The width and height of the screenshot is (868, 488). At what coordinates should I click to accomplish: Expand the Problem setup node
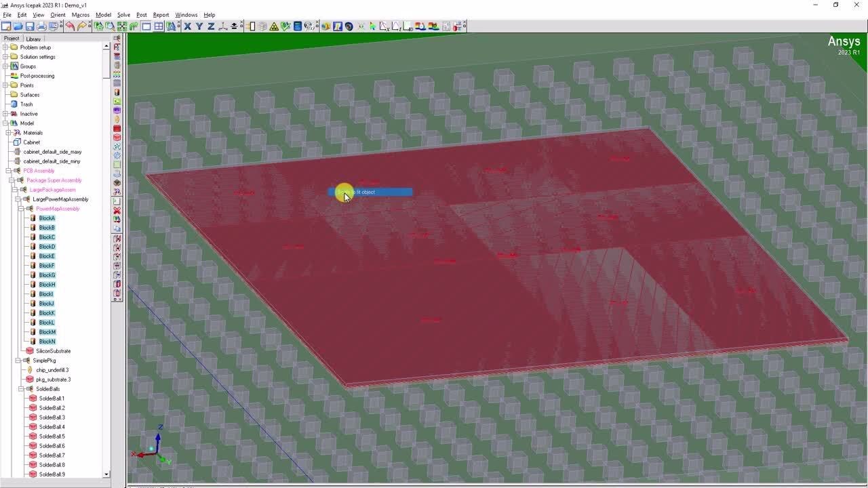(5, 47)
